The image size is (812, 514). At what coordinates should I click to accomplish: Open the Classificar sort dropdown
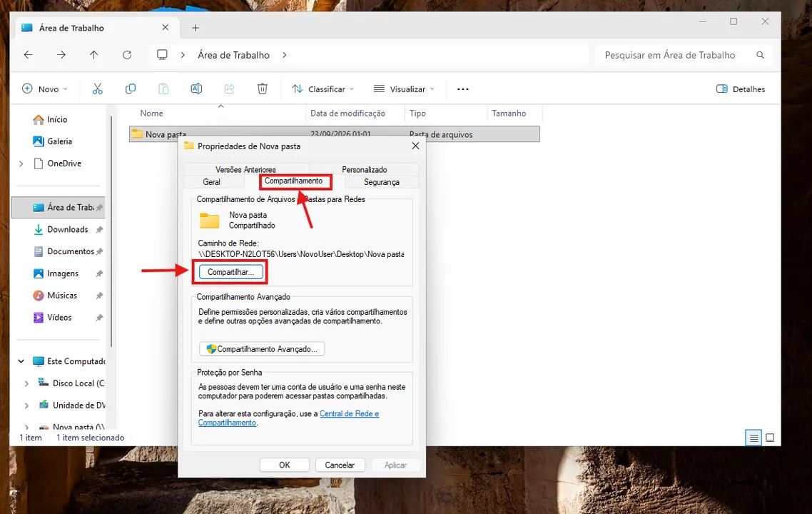(323, 89)
